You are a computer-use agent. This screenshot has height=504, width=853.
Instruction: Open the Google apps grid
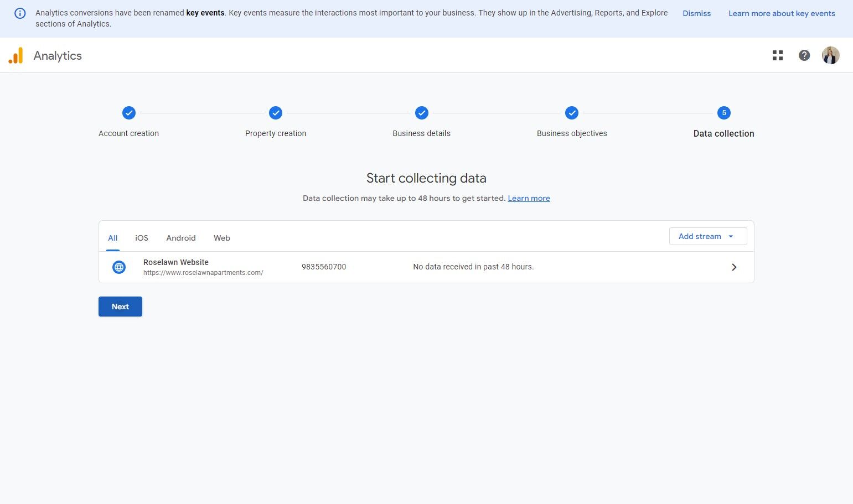click(x=778, y=55)
